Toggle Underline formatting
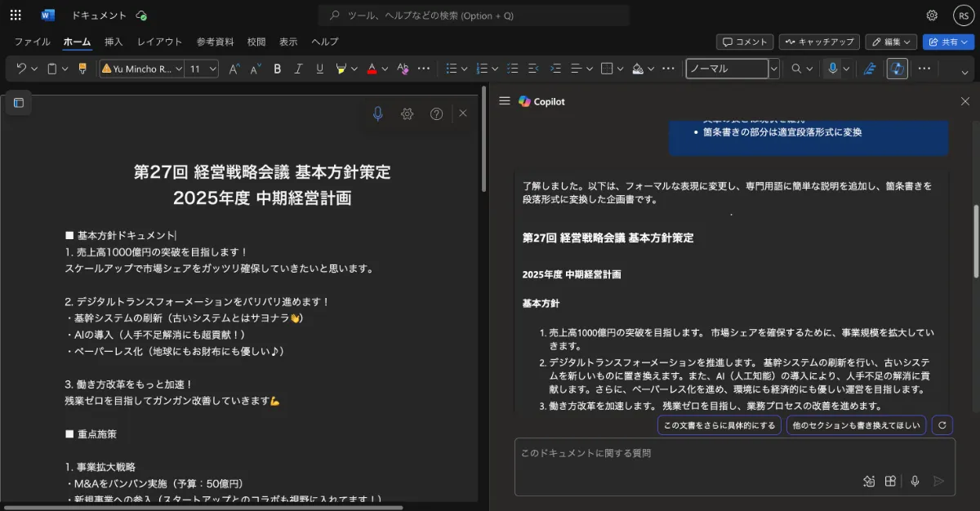The width and height of the screenshot is (980, 511). [319, 69]
